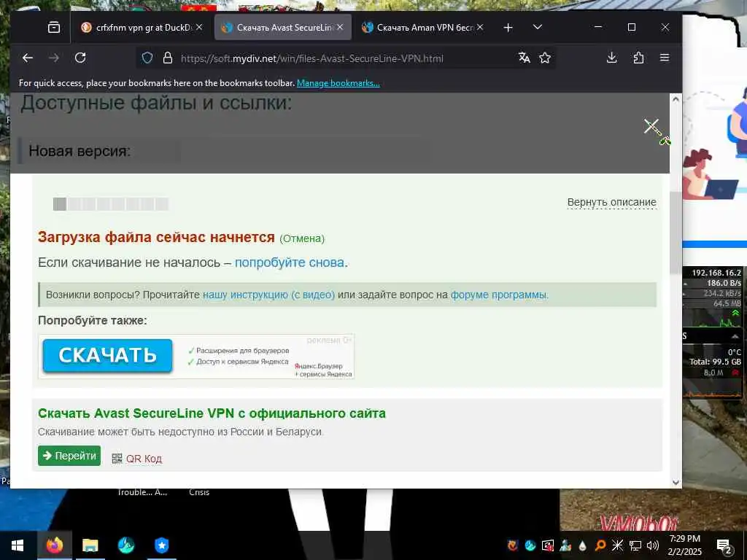747x560 pixels.
Task: Open the blue mountain app in taskbar
Action: (x=125, y=545)
